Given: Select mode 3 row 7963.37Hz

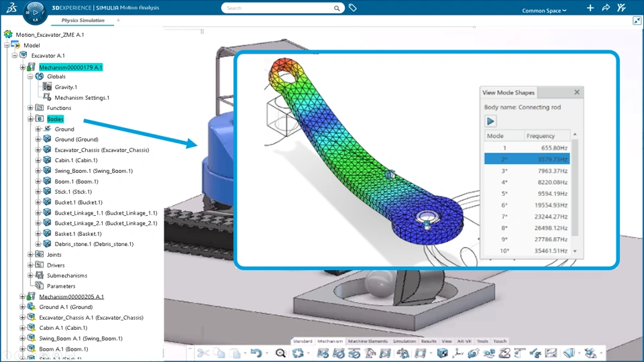Looking at the screenshot, I should pyautogui.click(x=527, y=171).
